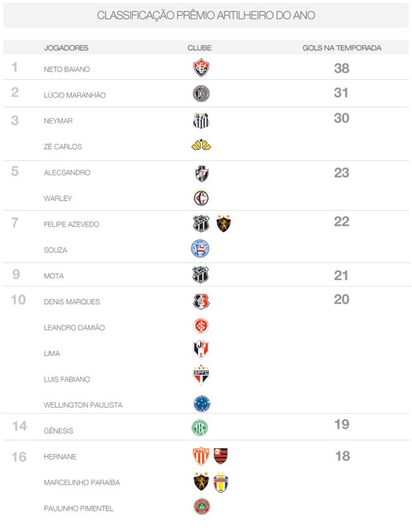The height and width of the screenshot is (532, 412).
Task: Select the Internacional crest next to Leandro Damião
Action: pos(201,326)
